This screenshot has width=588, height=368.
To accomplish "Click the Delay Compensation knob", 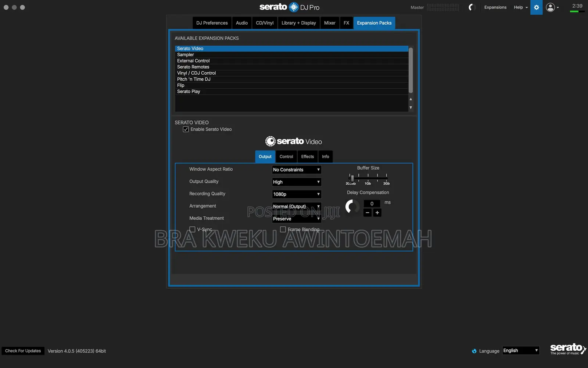I will (x=352, y=207).
